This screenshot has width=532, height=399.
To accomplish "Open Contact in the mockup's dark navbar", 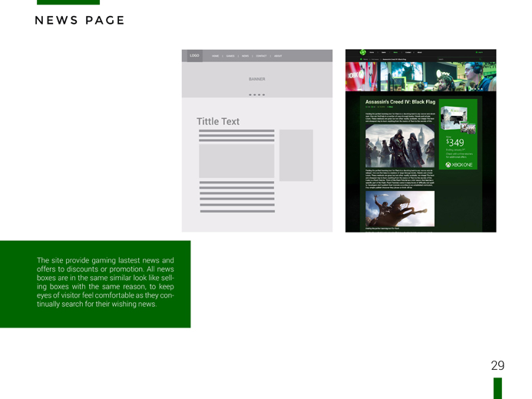I will coord(408,52).
